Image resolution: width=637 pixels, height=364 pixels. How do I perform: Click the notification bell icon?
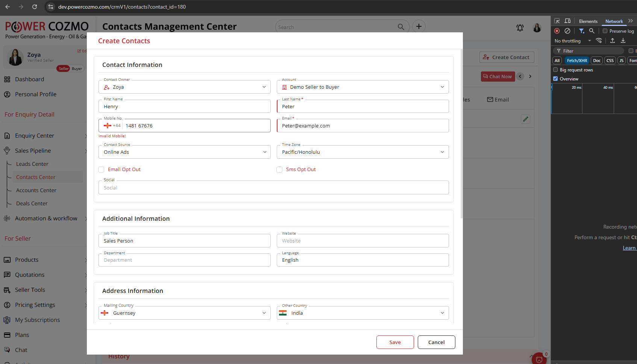(x=520, y=27)
